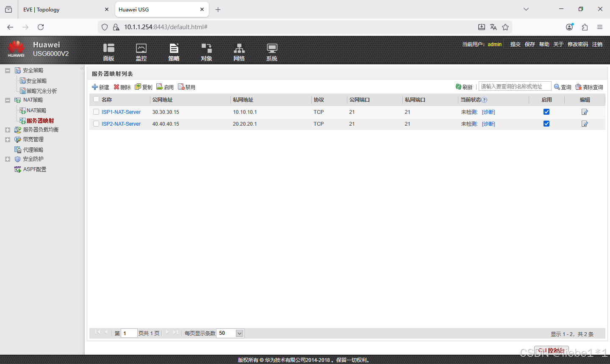Open the 系统 system section
Image resolution: width=610 pixels, height=364 pixels.
coord(272,52)
